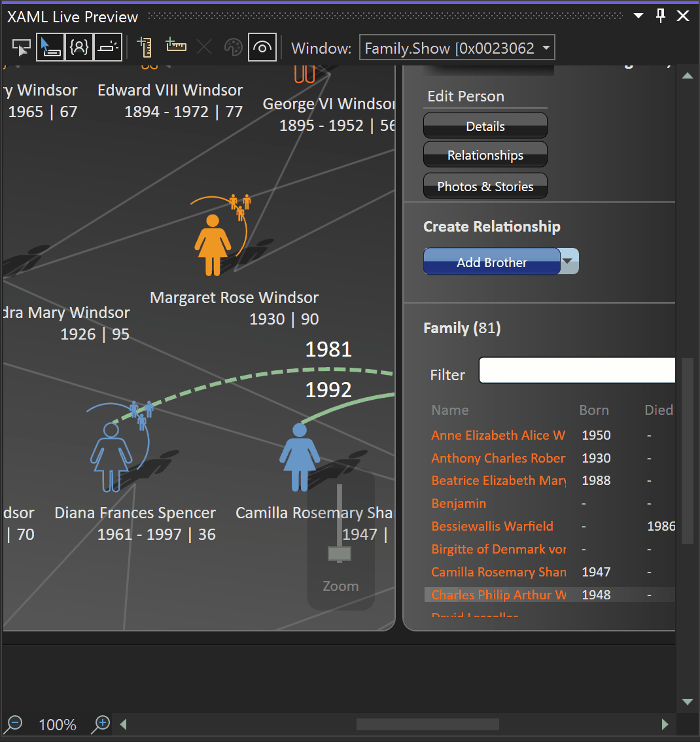The height and width of the screenshot is (742, 700).
Task: Open Photos & Stories
Action: point(485,186)
